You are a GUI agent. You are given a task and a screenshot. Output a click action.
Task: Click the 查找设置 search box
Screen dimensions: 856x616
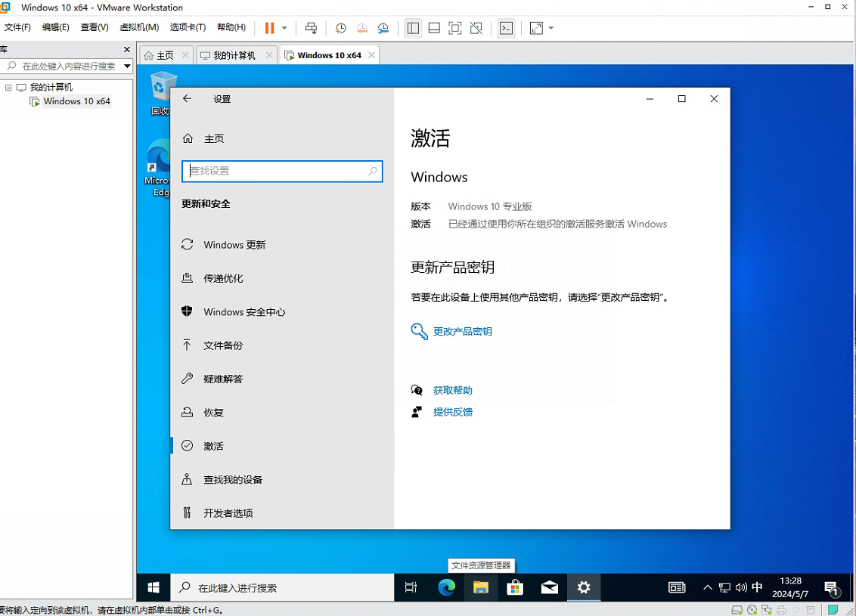tap(282, 171)
